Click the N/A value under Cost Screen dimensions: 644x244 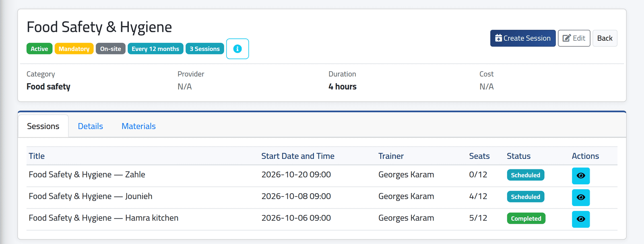coord(487,87)
